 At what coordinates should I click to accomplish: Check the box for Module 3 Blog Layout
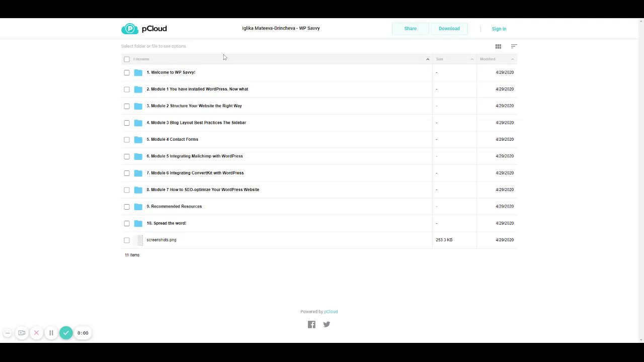(127, 123)
